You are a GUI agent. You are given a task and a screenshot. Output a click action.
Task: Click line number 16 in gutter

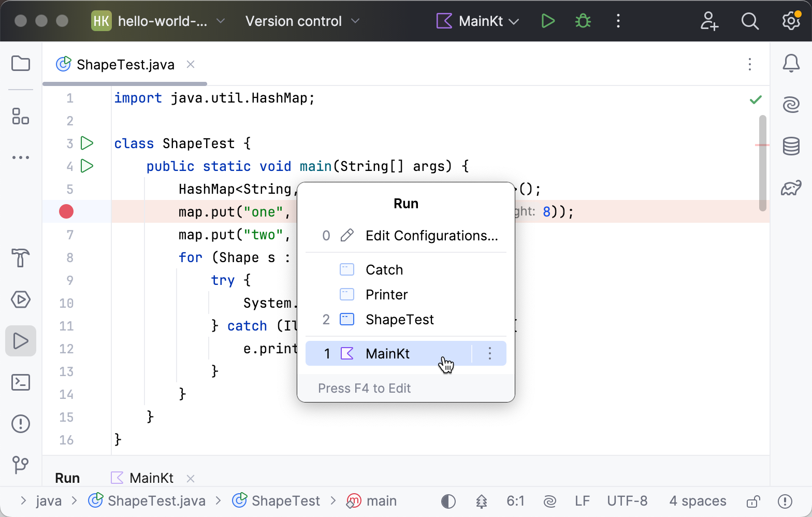click(66, 440)
